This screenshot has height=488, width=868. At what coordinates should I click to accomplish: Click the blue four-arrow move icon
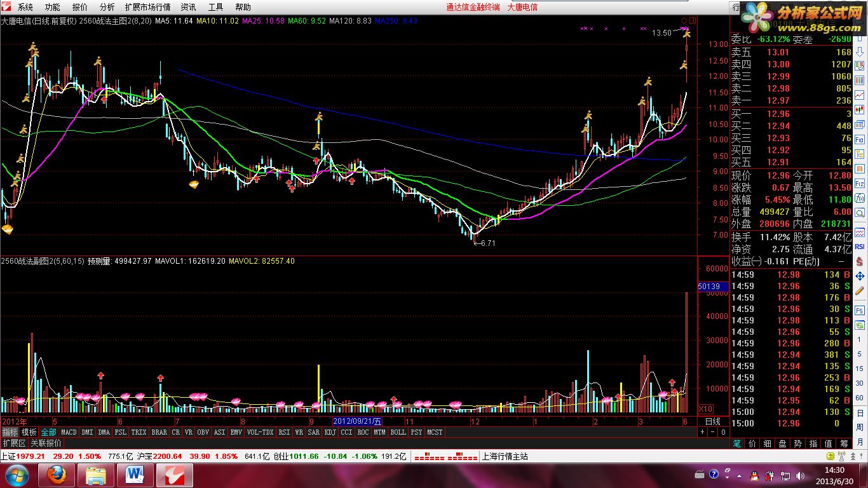point(860,276)
